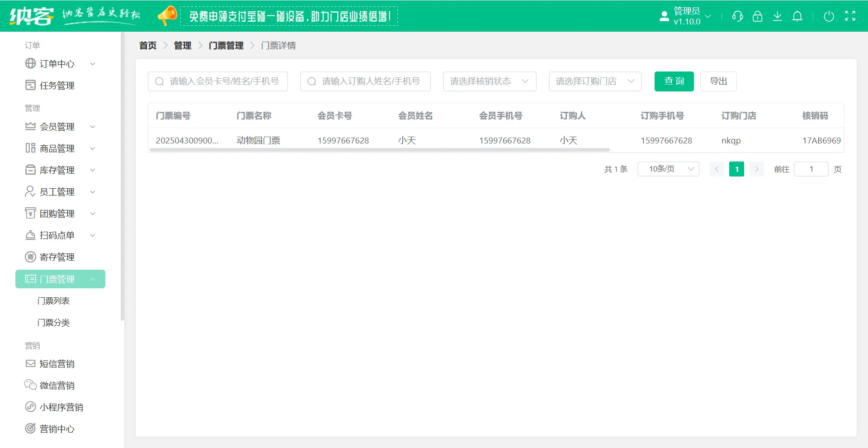This screenshot has height=448, width=868.
Task: Click the 团购管理 yen icon
Action: coord(30,213)
